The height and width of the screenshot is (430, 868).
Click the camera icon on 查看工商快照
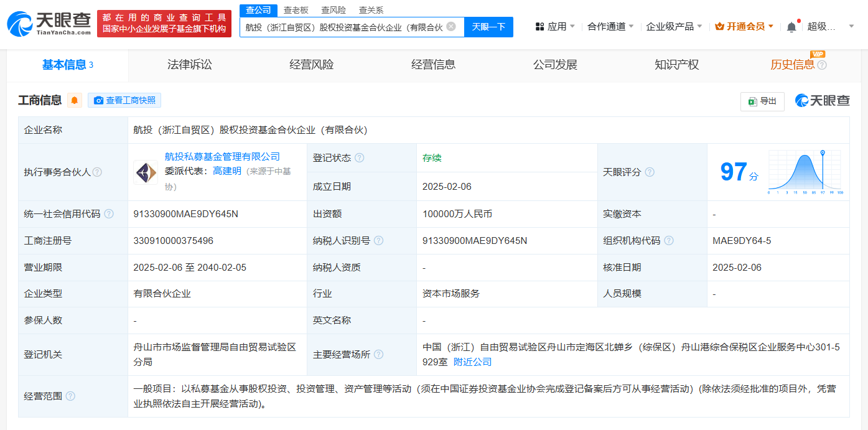pyautogui.click(x=98, y=100)
